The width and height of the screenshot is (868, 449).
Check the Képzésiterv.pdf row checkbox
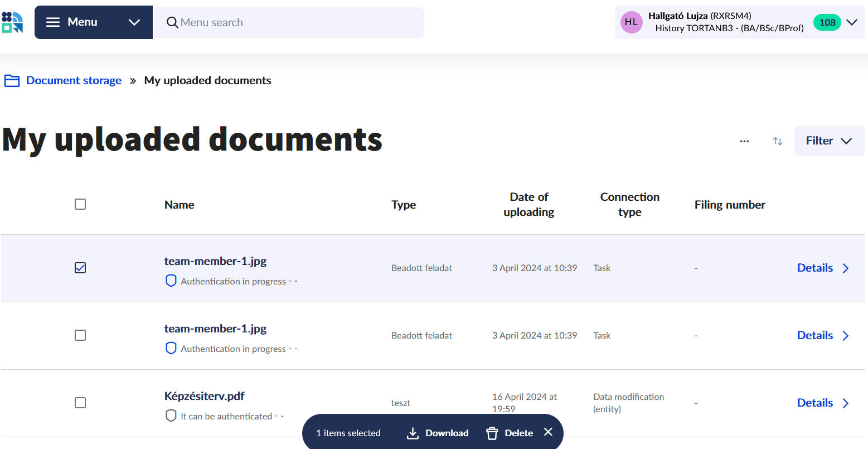click(x=80, y=403)
